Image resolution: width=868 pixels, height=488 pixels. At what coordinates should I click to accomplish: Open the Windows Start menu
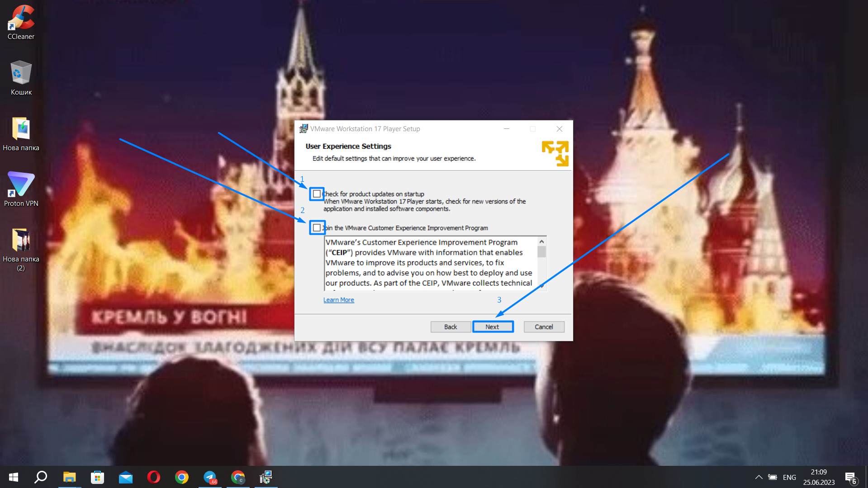click(x=14, y=477)
